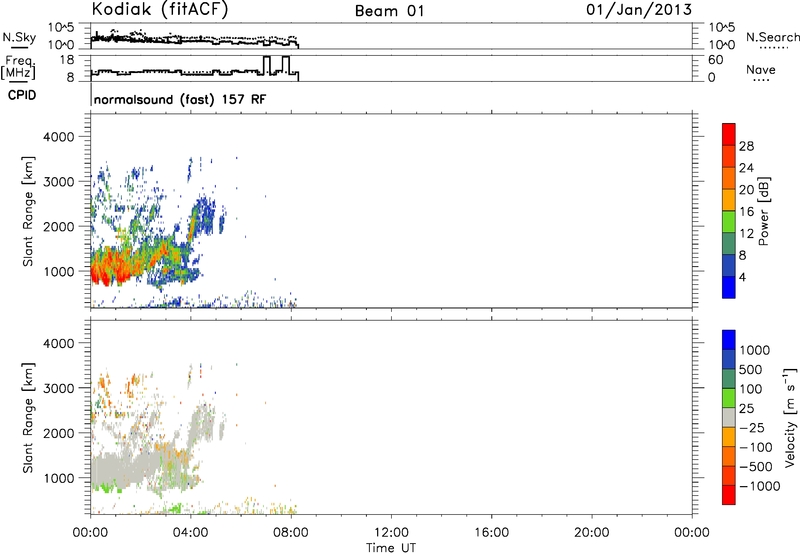Select the Power colorbar segment between 16 and 20
The width and height of the screenshot is (800, 554).
click(x=729, y=200)
